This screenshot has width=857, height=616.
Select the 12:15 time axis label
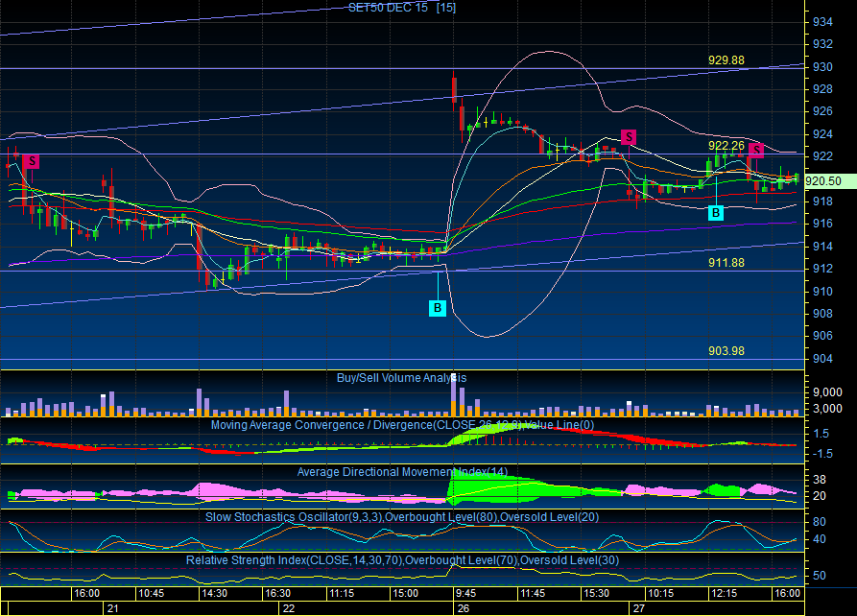point(724,594)
